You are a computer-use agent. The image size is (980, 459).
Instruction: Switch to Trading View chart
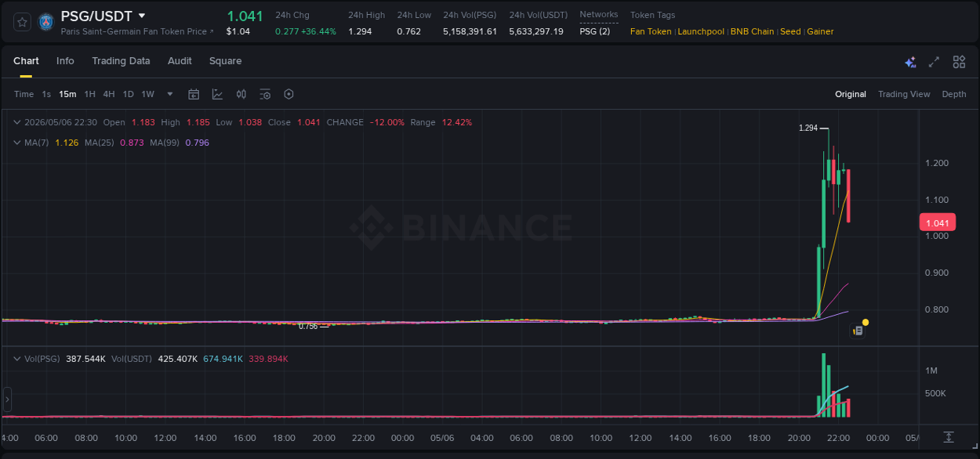904,94
